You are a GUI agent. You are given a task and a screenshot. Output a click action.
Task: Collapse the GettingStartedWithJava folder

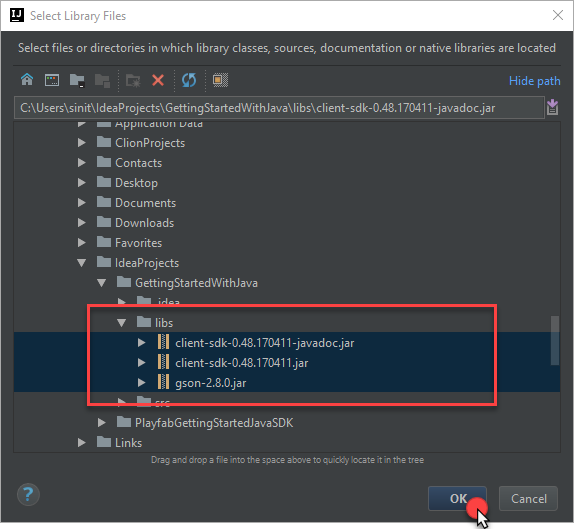[102, 283]
